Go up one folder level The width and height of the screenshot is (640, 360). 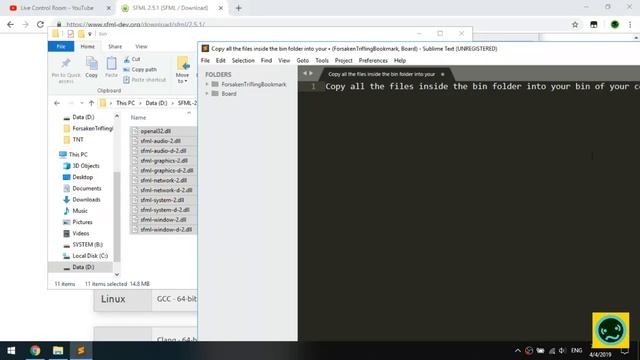[91, 103]
